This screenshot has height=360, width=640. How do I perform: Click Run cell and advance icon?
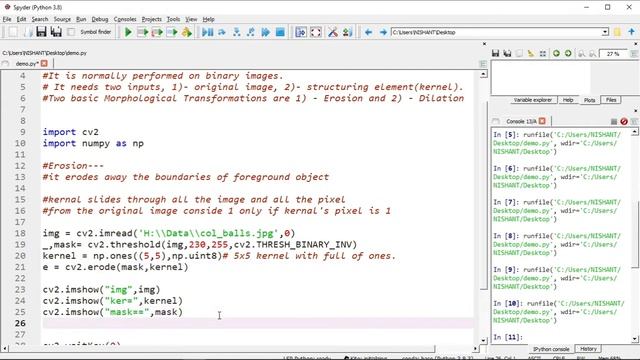tap(157, 32)
